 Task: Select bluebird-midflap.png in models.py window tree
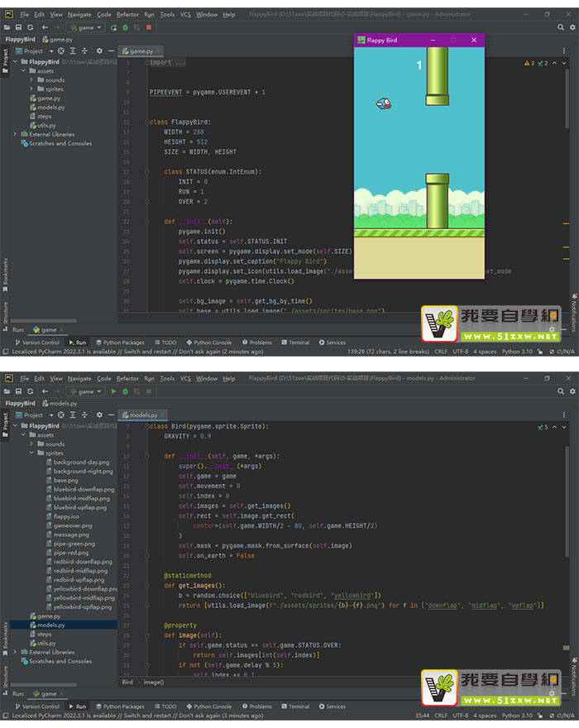79,498
